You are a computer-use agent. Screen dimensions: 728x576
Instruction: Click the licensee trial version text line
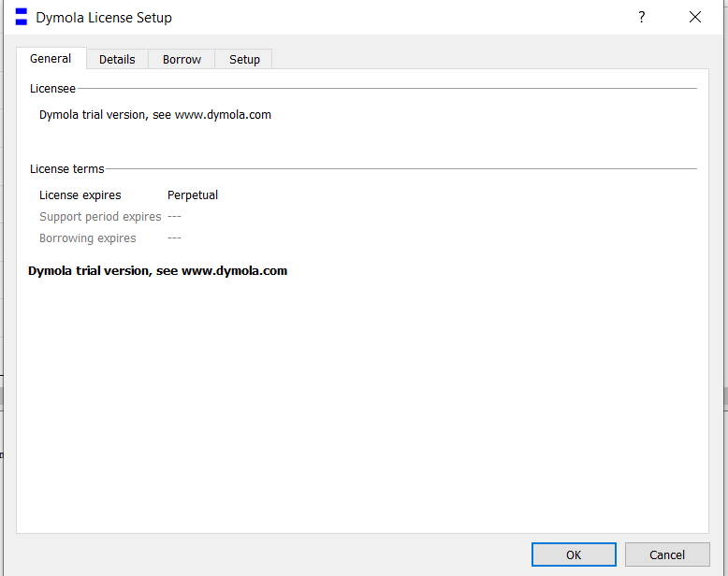pyautogui.click(x=155, y=115)
